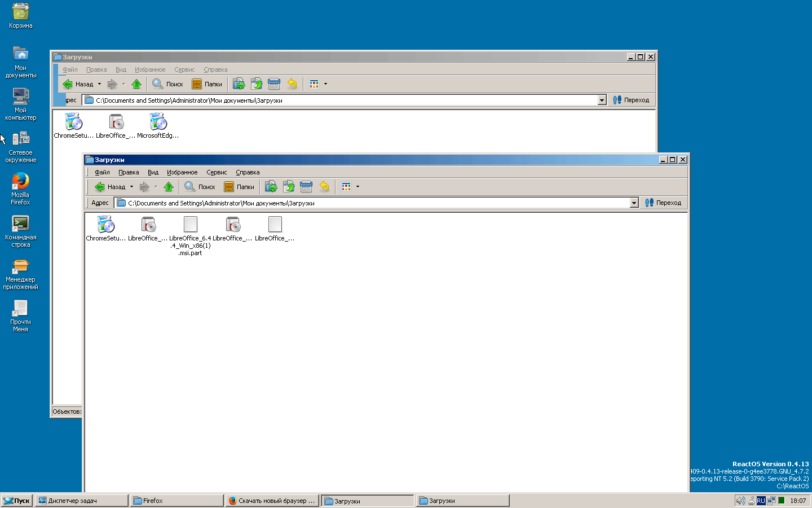Screen dimensions: 812x508
Task: Open the Пуск start menu
Action: tap(16, 501)
